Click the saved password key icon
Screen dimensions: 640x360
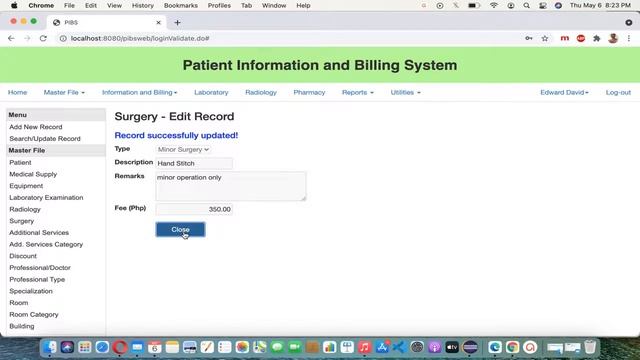point(529,38)
